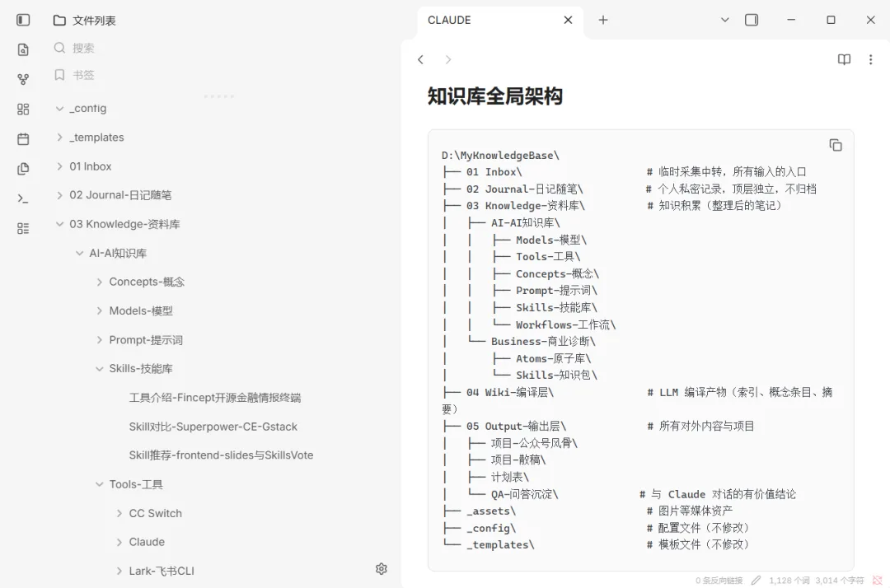Switch to the 书签 panel

[83, 75]
